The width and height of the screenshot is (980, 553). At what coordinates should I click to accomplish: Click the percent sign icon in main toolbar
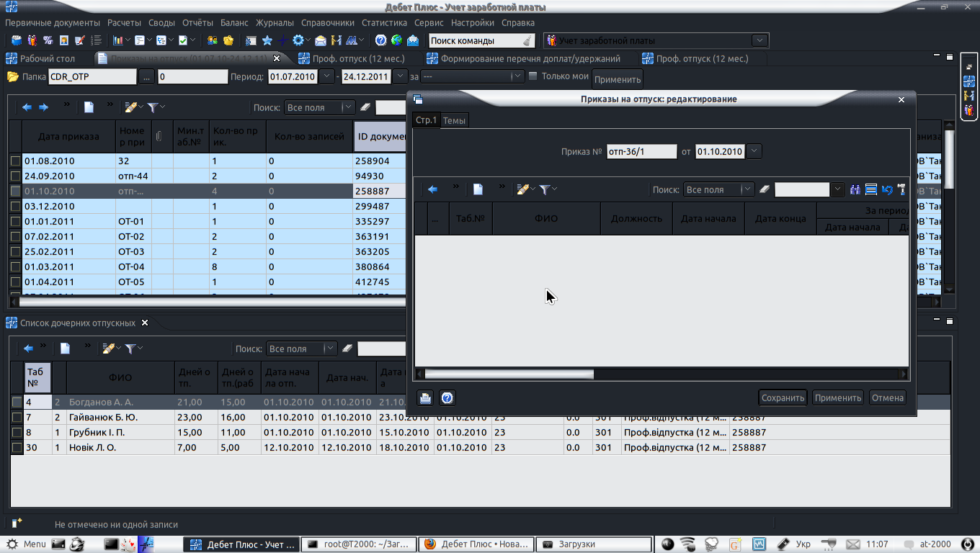(x=48, y=40)
